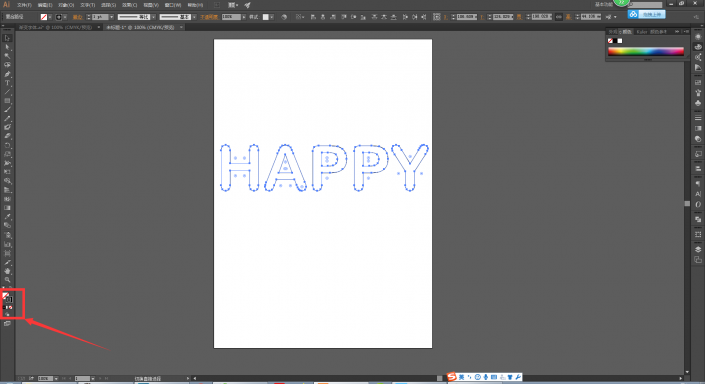Toggle constrain width and height proportions

click(558, 17)
